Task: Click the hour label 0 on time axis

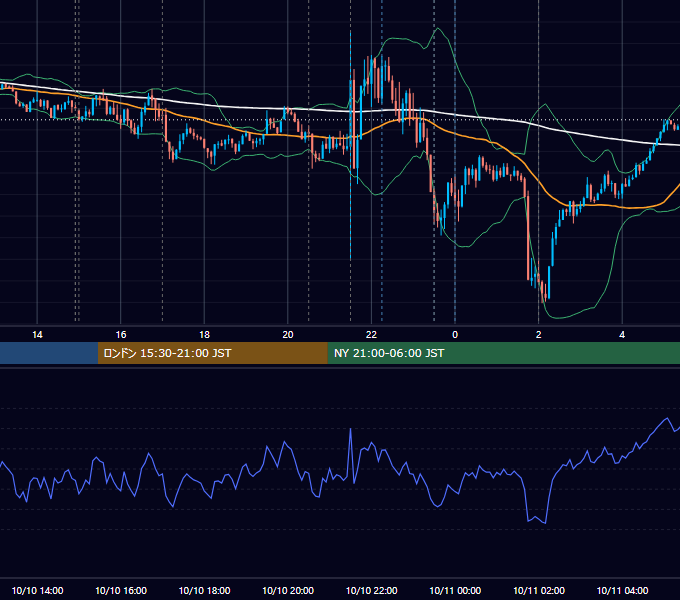Action: coord(455,335)
